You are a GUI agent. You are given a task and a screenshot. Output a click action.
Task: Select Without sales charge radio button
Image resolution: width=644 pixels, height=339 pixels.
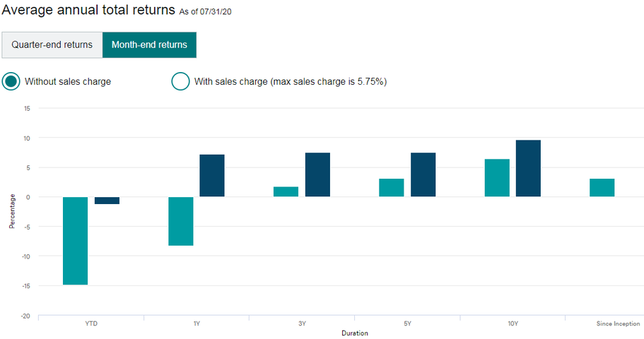point(11,81)
